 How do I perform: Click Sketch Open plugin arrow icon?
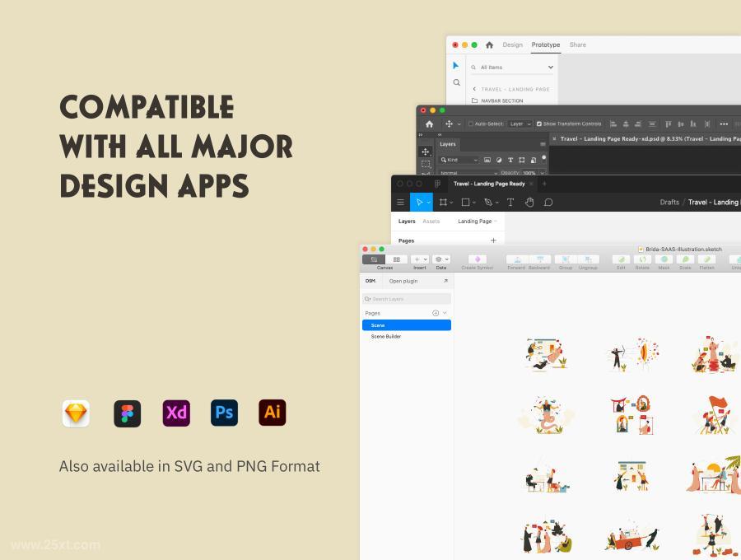pos(445,281)
